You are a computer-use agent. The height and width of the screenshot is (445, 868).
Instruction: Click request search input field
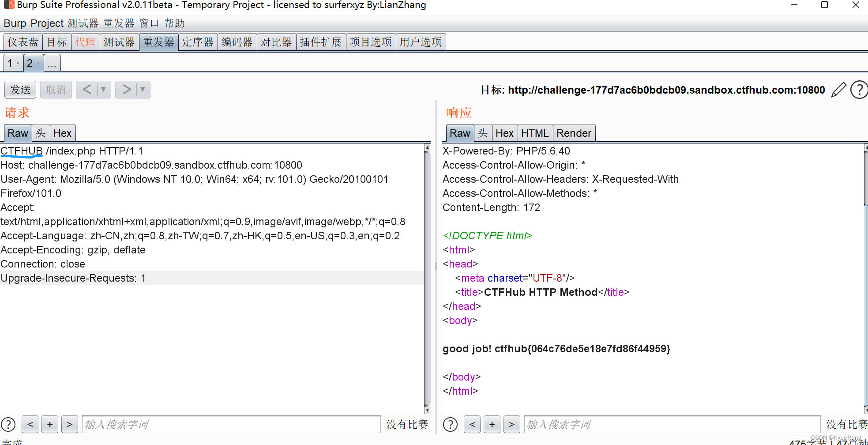click(x=231, y=425)
